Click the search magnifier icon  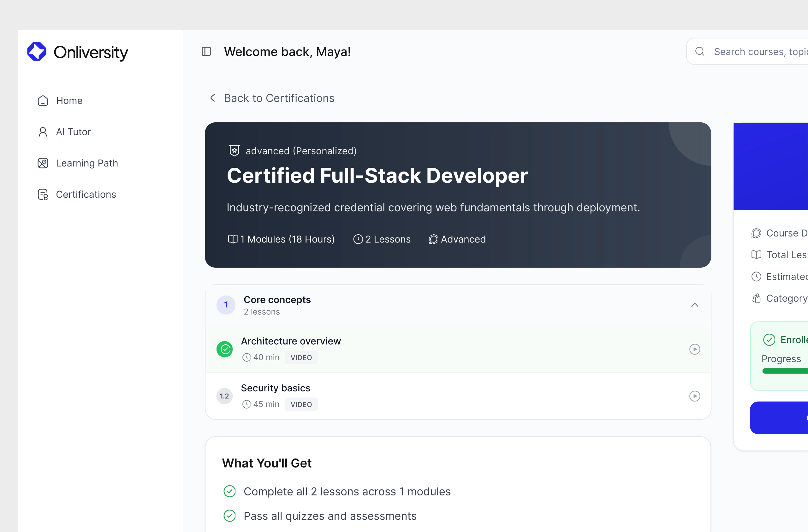coord(700,52)
